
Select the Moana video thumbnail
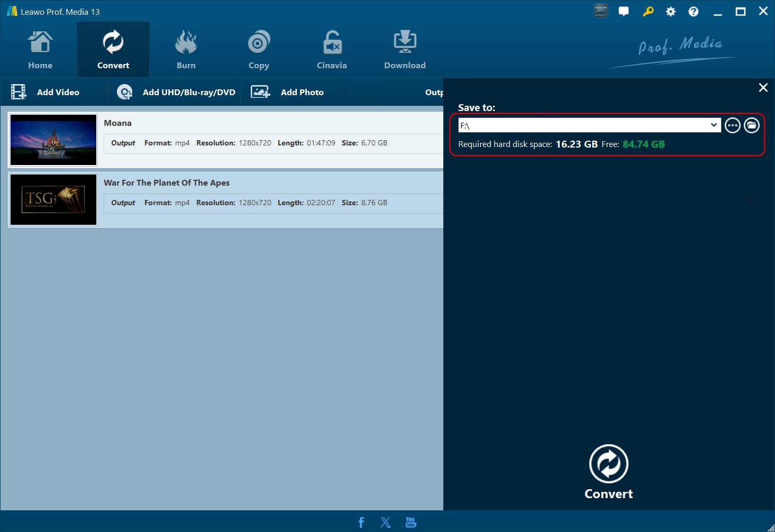click(x=53, y=140)
